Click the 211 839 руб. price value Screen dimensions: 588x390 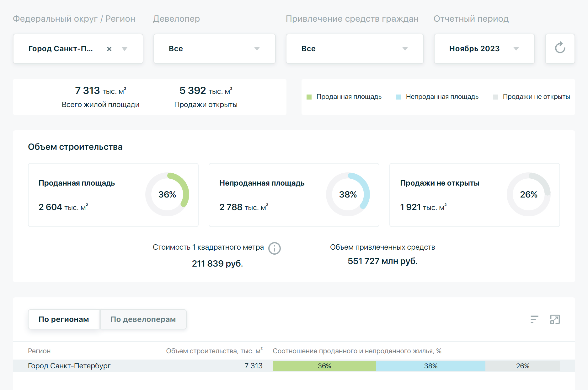click(x=217, y=263)
